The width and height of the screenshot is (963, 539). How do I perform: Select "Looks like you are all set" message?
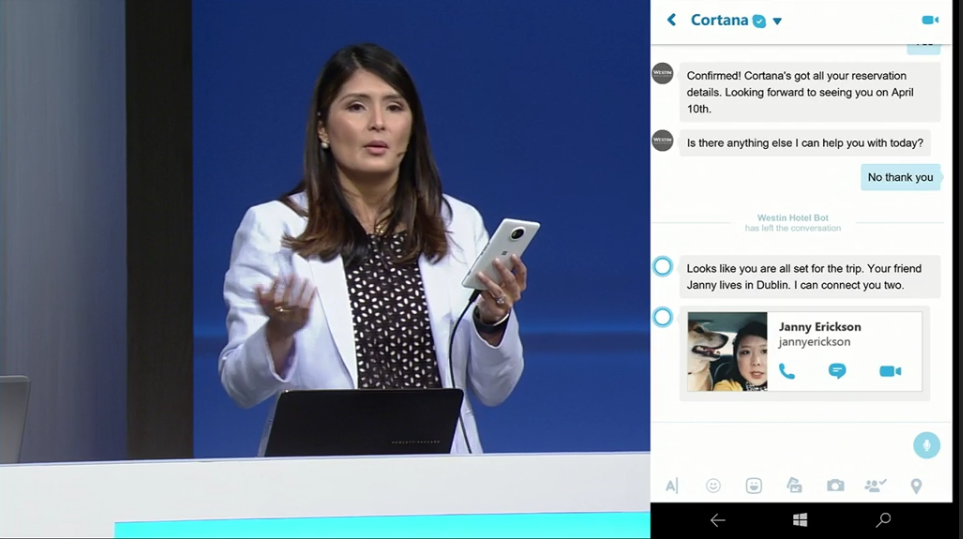pos(809,277)
